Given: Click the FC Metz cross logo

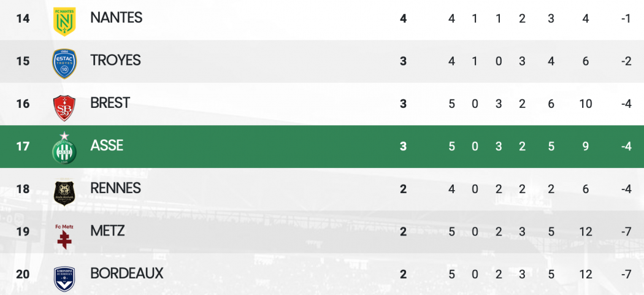Looking at the screenshot, I should 64,237.
